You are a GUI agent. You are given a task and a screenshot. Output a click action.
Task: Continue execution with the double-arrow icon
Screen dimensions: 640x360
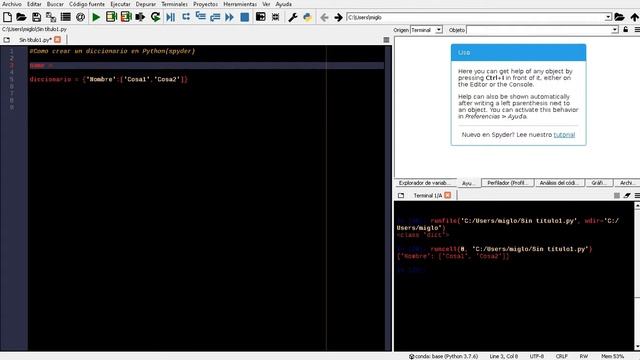(229, 17)
